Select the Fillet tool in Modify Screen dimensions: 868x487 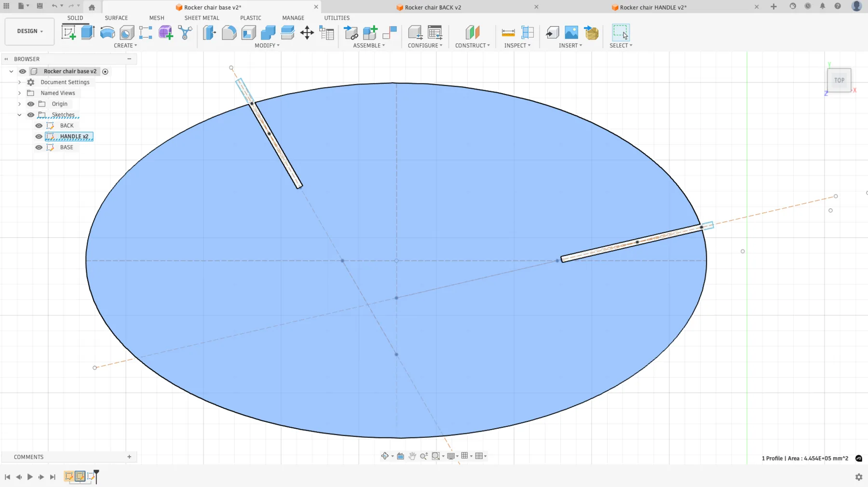point(229,32)
